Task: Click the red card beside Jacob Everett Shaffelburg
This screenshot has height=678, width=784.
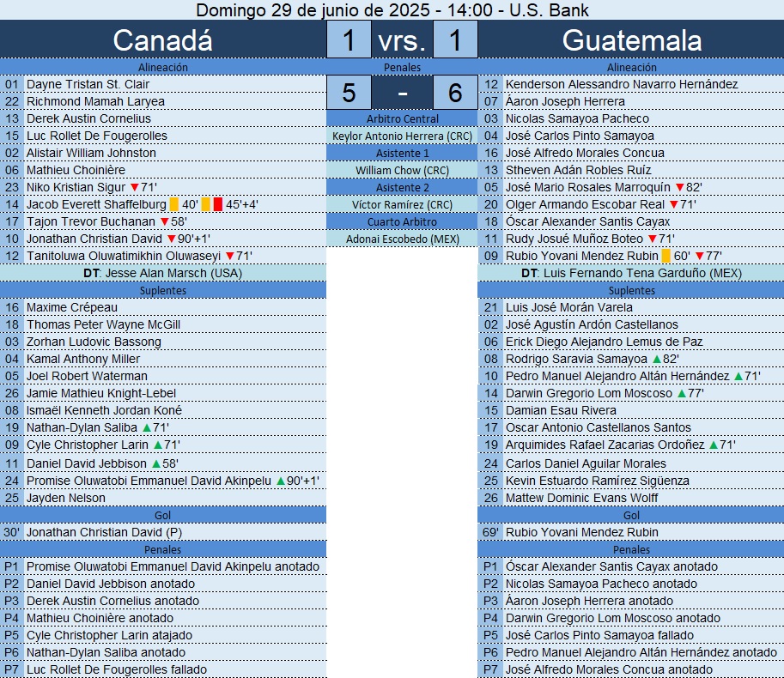Action: click(218, 204)
